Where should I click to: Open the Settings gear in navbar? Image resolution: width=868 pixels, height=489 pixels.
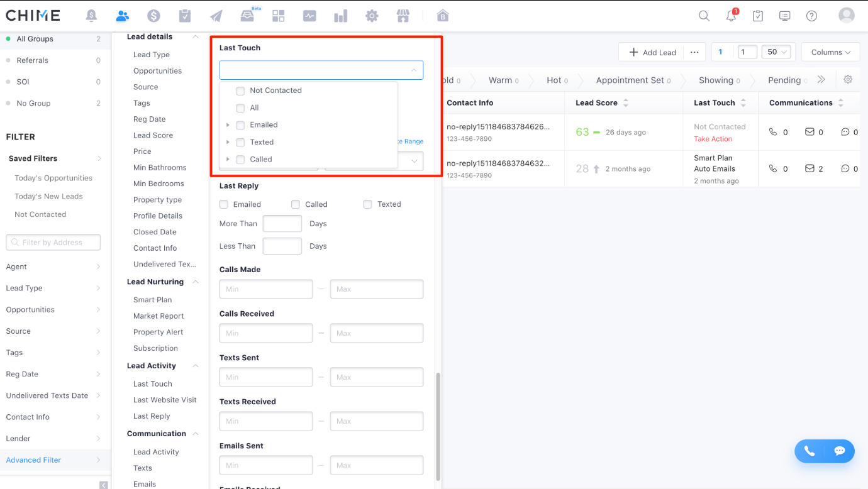pos(372,16)
